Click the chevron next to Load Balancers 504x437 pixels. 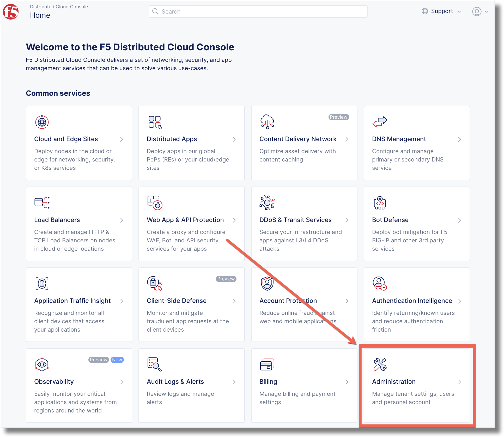pos(122,220)
